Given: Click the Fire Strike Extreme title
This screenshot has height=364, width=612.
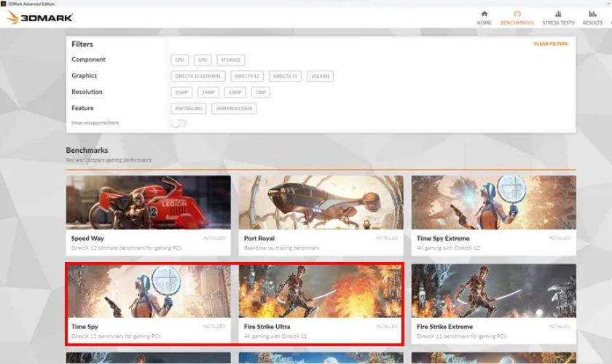Looking at the screenshot, I should (444, 327).
